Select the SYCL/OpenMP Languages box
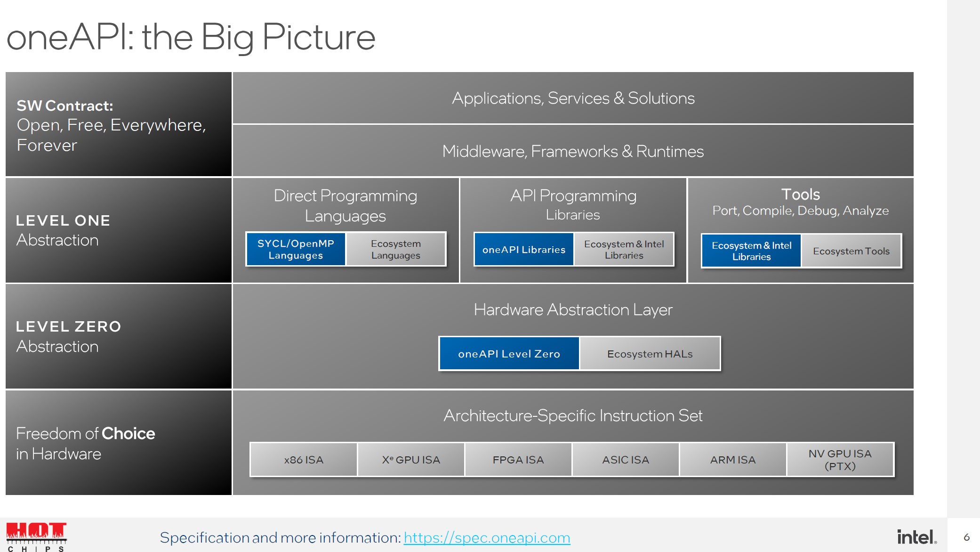 296,249
